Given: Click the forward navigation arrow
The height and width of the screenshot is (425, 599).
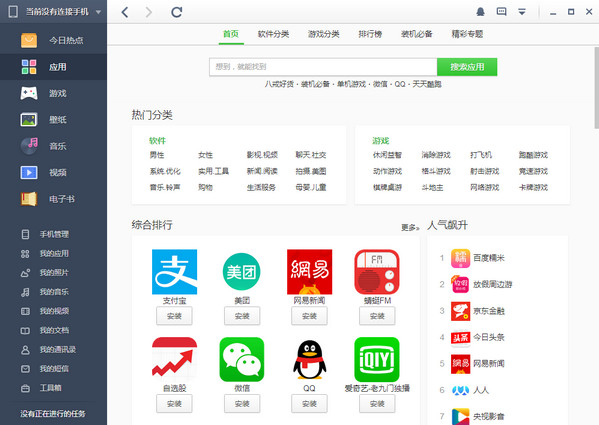Looking at the screenshot, I should (149, 12).
